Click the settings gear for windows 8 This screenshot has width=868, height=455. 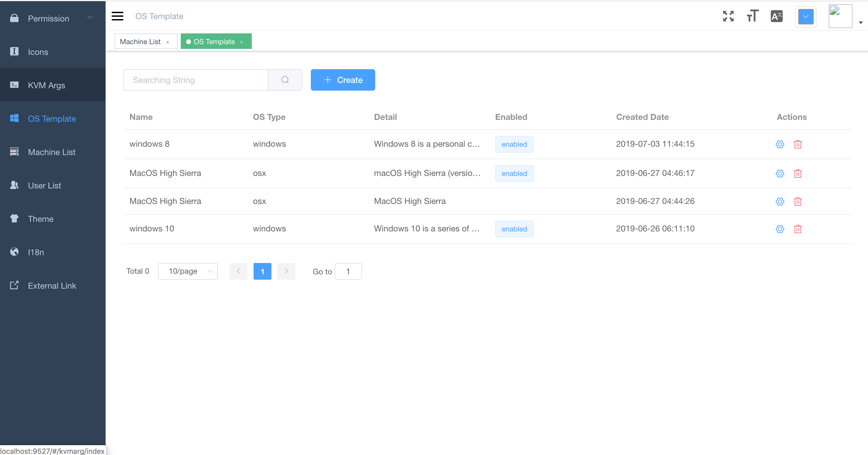(x=780, y=143)
